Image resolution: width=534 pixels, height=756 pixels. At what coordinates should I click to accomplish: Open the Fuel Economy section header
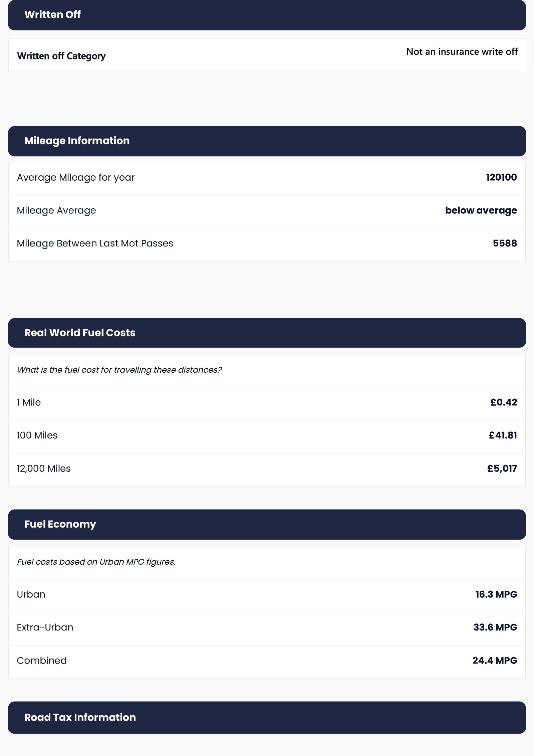tap(267, 524)
